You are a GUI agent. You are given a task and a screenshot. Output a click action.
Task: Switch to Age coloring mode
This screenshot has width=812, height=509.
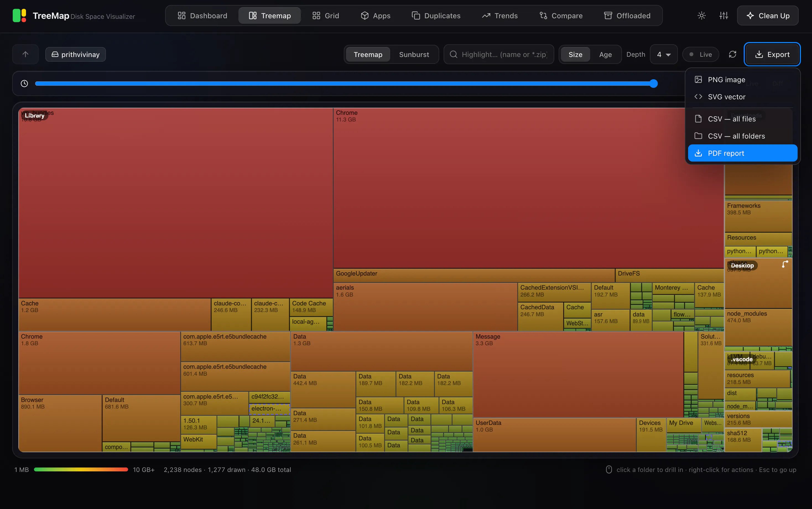click(605, 54)
